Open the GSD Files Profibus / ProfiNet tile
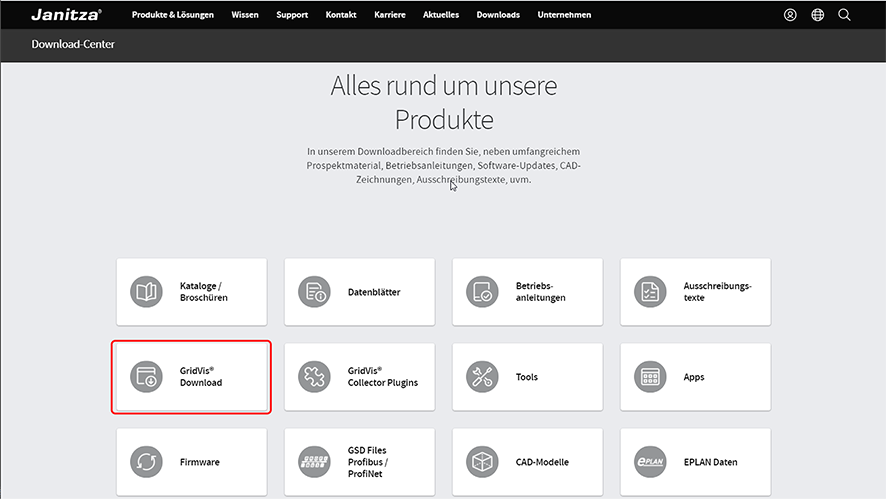 (359, 462)
